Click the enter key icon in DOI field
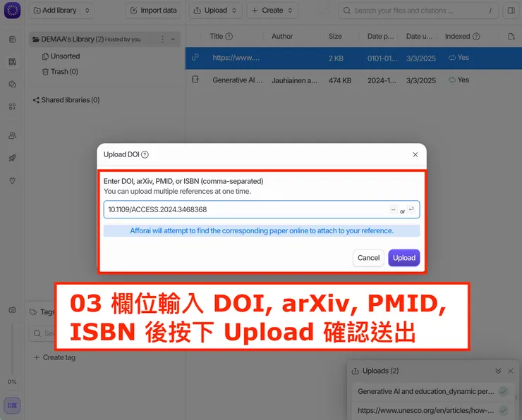This screenshot has height=420, width=522. [411, 209]
